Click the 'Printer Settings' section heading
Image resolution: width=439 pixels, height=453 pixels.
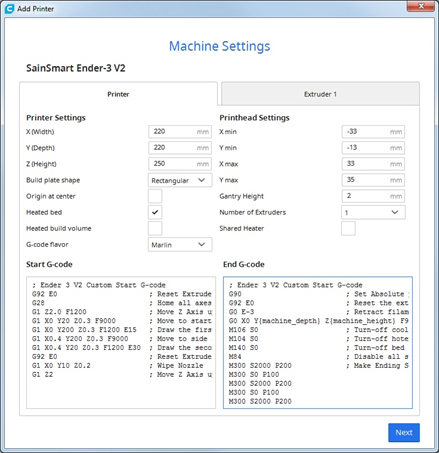pyautogui.click(x=56, y=118)
